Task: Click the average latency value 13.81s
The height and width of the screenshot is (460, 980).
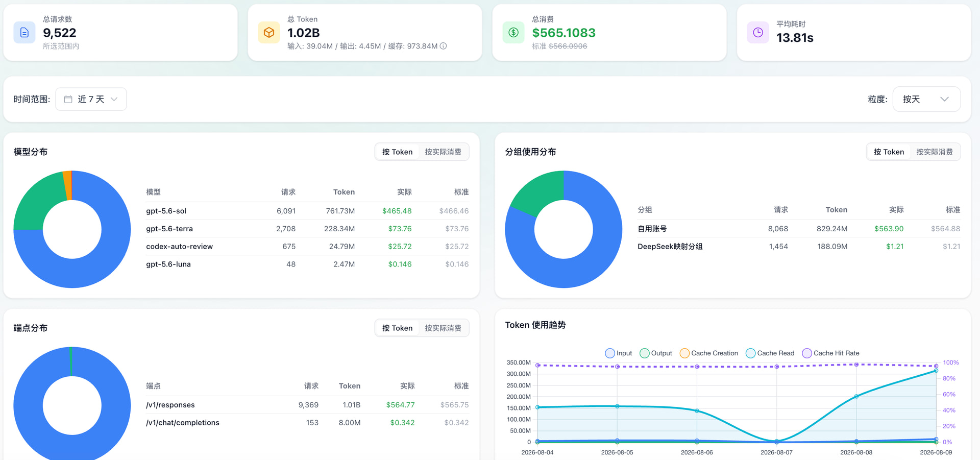Action: (795, 38)
